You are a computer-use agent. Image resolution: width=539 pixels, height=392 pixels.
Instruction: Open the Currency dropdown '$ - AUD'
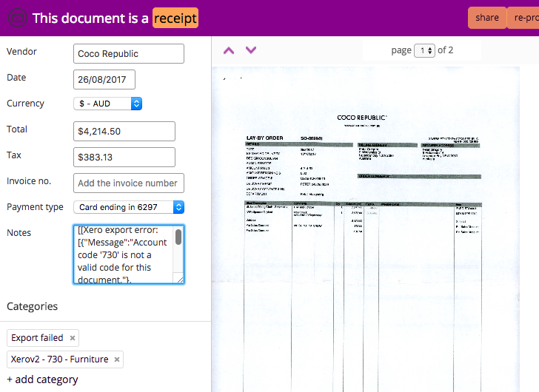coord(107,104)
